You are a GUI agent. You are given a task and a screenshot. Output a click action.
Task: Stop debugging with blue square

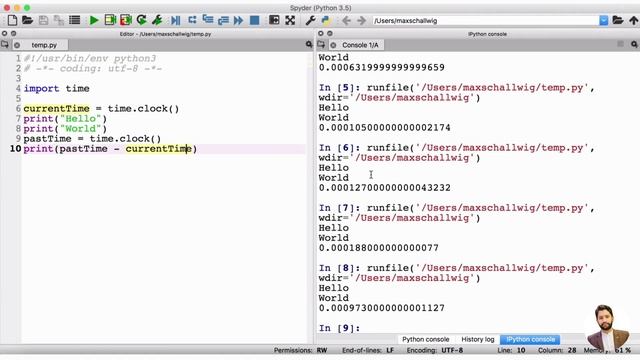pyautogui.click(x=255, y=20)
